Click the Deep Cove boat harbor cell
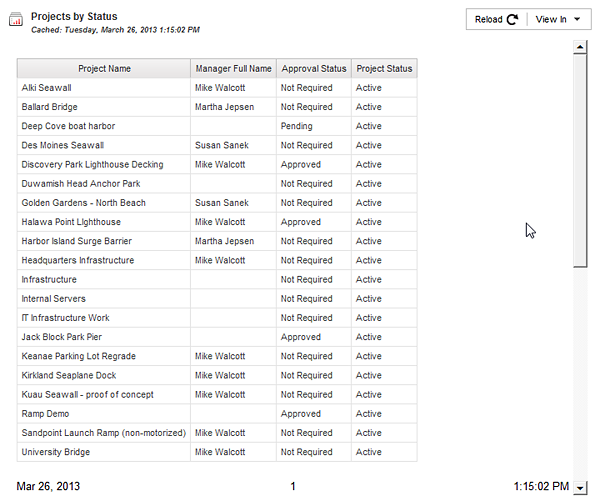This screenshot has width=600, height=496. [x=68, y=126]
